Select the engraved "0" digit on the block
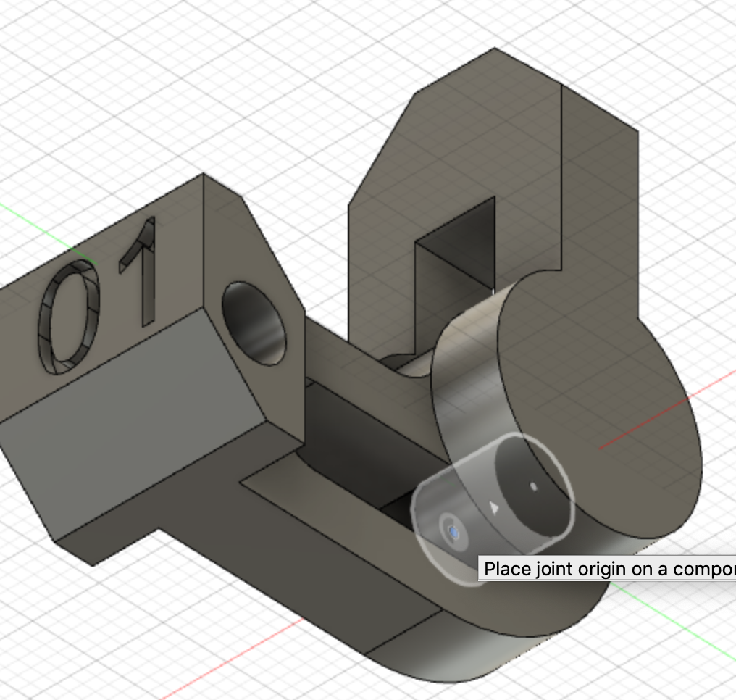This screenshot has height=700, width=736. pyautogui.click(x=69, y=317)
